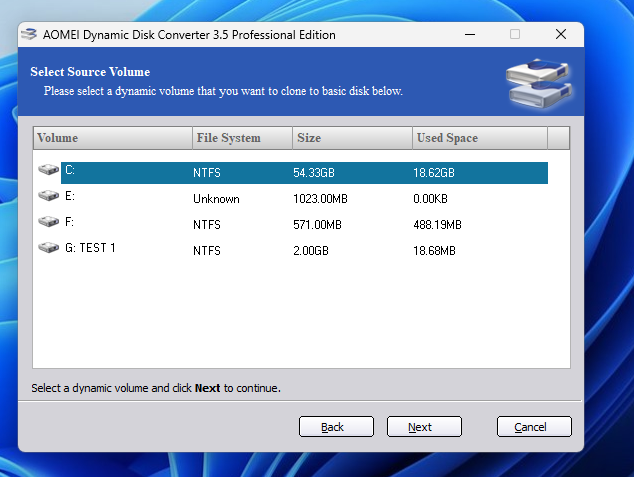Select volume C: label
This screenshot has width=634, height=477.
(x=70, y=170)
